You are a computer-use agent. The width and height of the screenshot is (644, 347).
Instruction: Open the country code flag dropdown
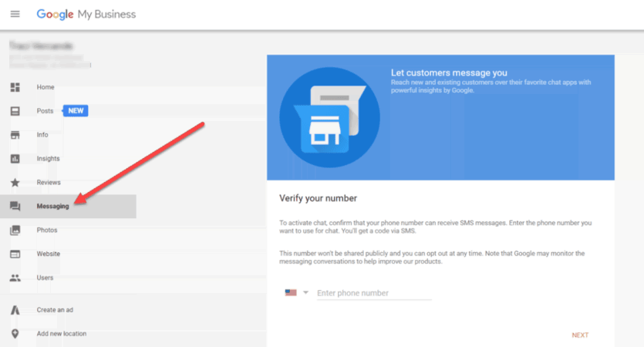(296, 293)
